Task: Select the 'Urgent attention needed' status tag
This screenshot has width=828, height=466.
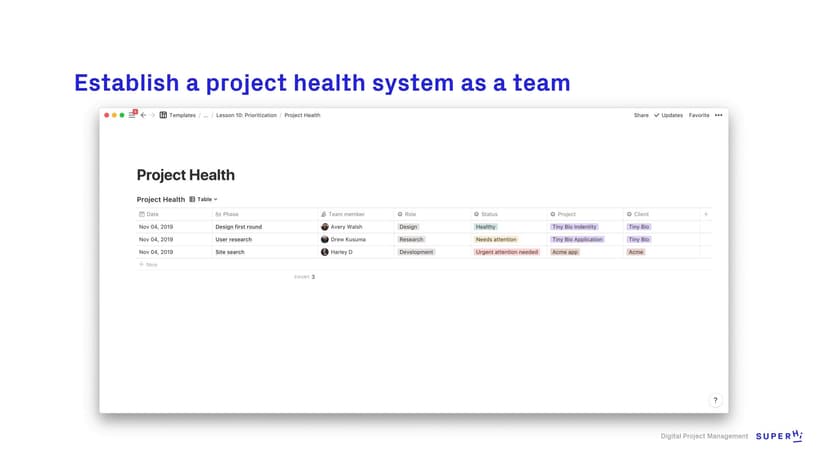Action: pyautogui.click(x=507, y=252)
